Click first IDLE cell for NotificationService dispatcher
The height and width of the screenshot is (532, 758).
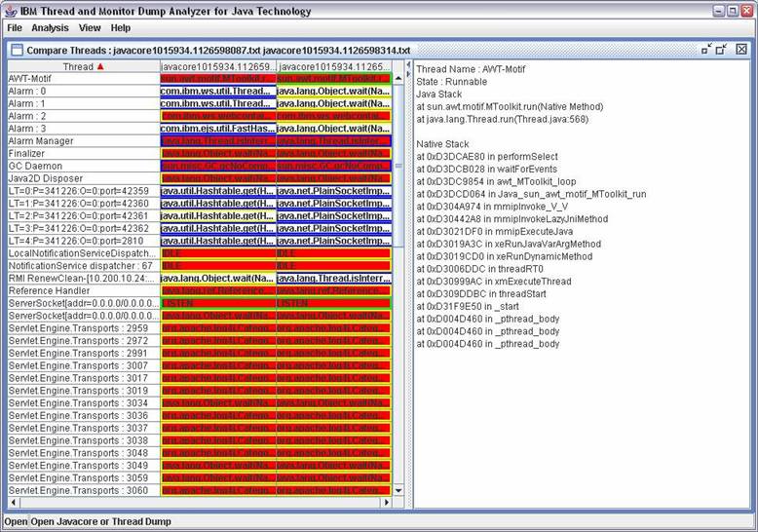coord(218,266)
